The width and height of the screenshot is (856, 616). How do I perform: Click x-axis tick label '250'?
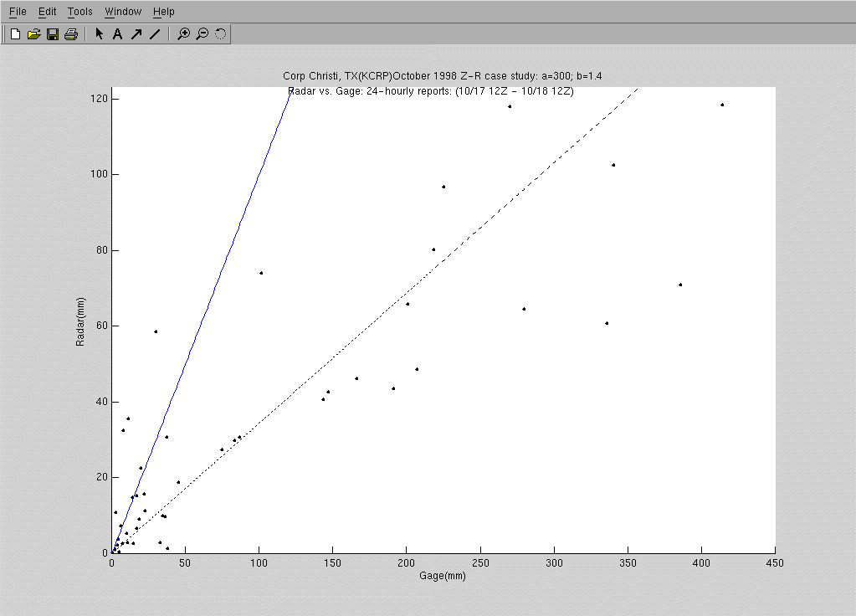pos(480,563)
